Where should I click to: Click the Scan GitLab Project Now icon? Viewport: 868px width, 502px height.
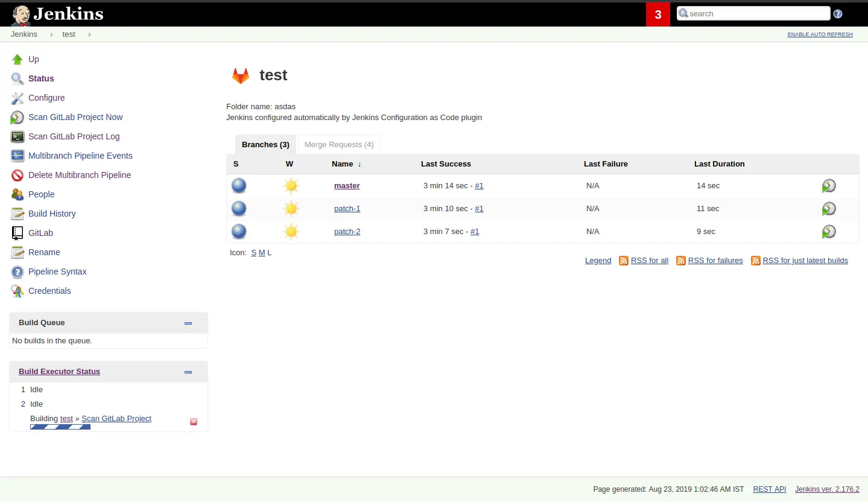coord(17,117)
